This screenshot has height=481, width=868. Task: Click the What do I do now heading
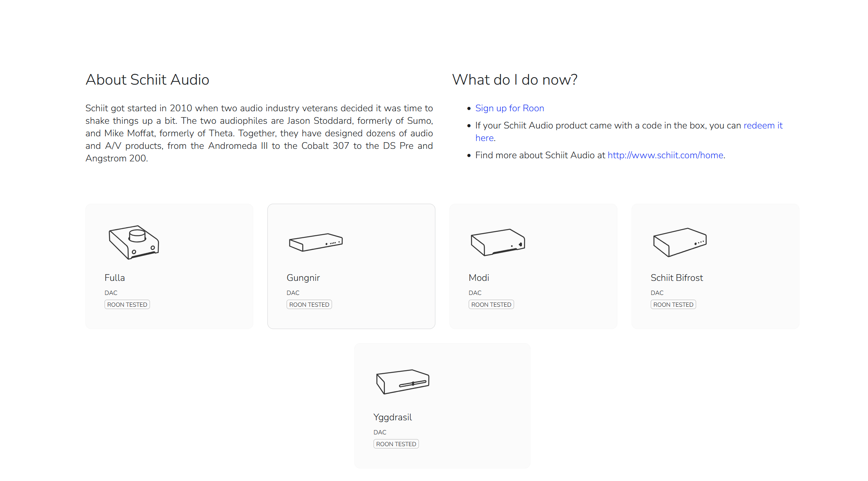(x=514, y=80)
